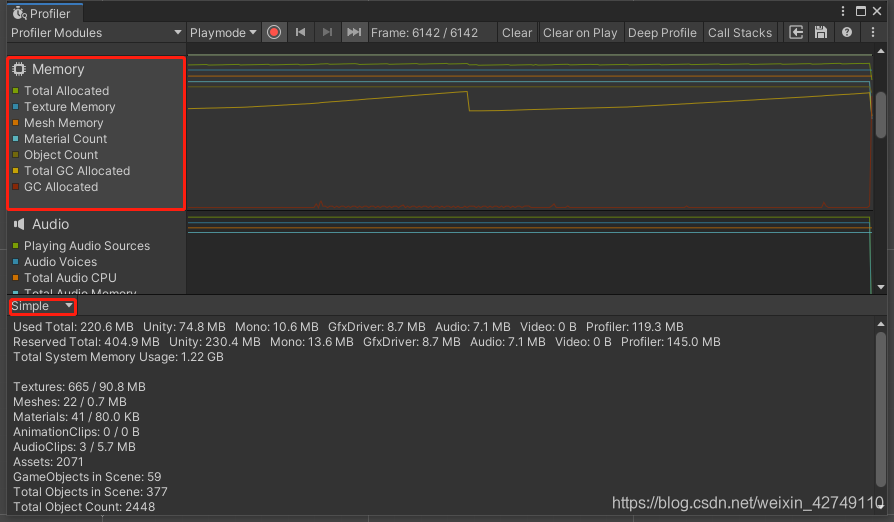The image size is (894, 522).
Task: Open toolbar kebab options menu
Action: 873,32
